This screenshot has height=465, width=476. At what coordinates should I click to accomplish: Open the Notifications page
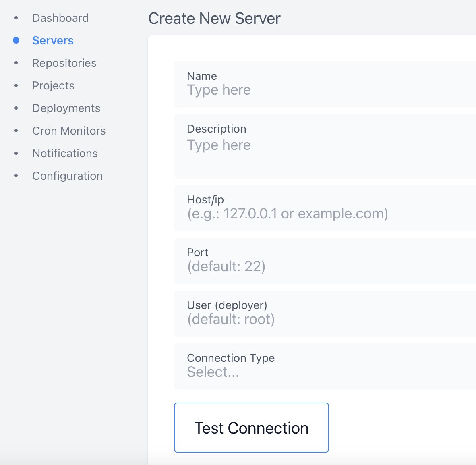[x=65, y=153]
